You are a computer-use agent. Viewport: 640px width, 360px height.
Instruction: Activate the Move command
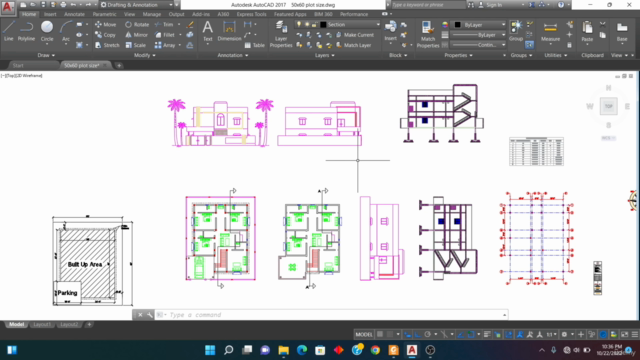coord(106,24)
